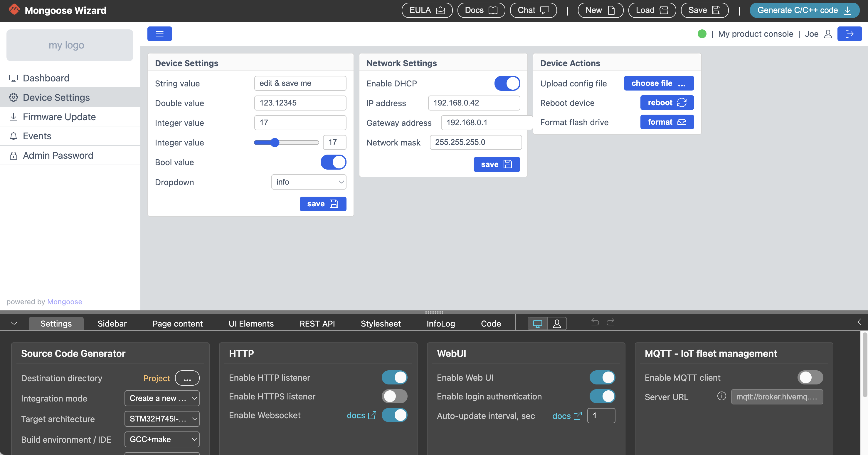Open Events in the sidebar
Image resolution: width=868 pixels, height=455 pixels.
70,136
